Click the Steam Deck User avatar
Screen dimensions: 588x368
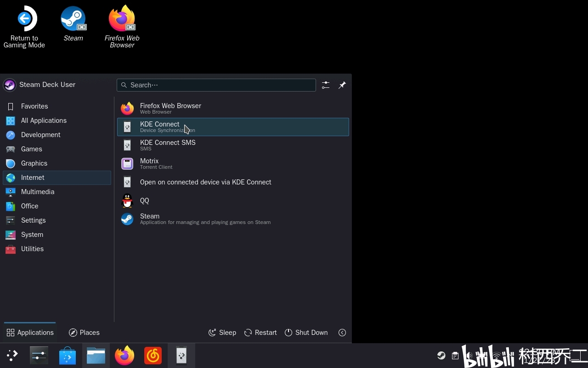[x=10, y=85]
